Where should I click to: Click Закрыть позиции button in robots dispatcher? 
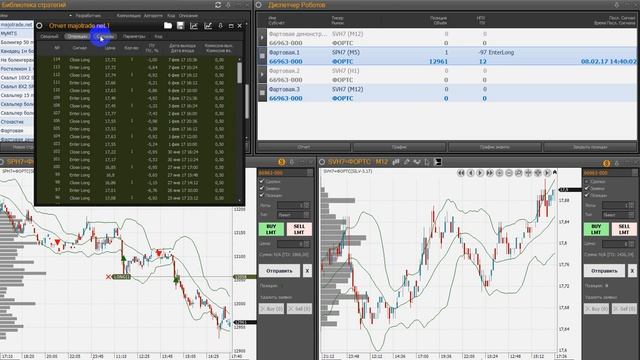coord(590,147)
